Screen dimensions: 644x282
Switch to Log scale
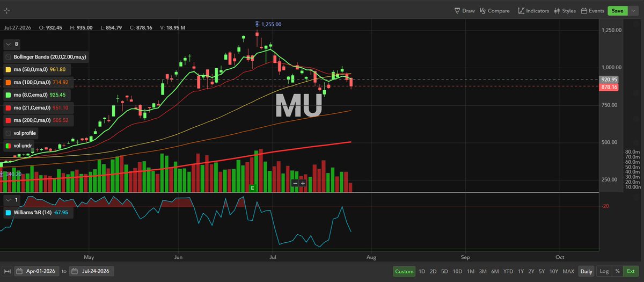pos(604,271)
